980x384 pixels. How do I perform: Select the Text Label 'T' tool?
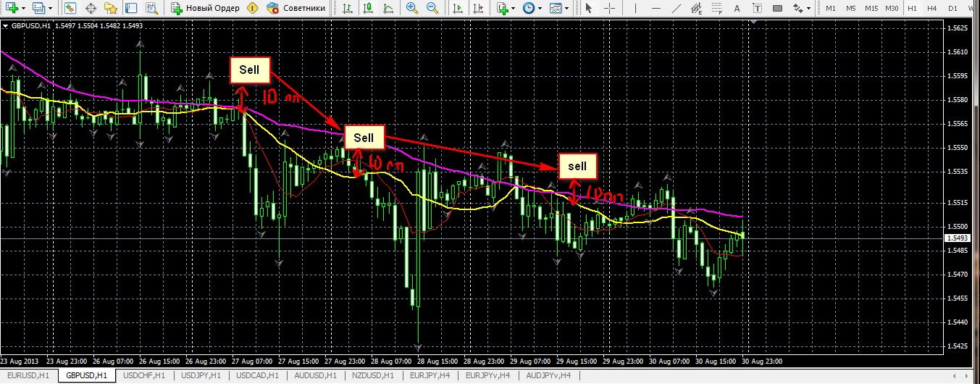click(x=757, y=9)
